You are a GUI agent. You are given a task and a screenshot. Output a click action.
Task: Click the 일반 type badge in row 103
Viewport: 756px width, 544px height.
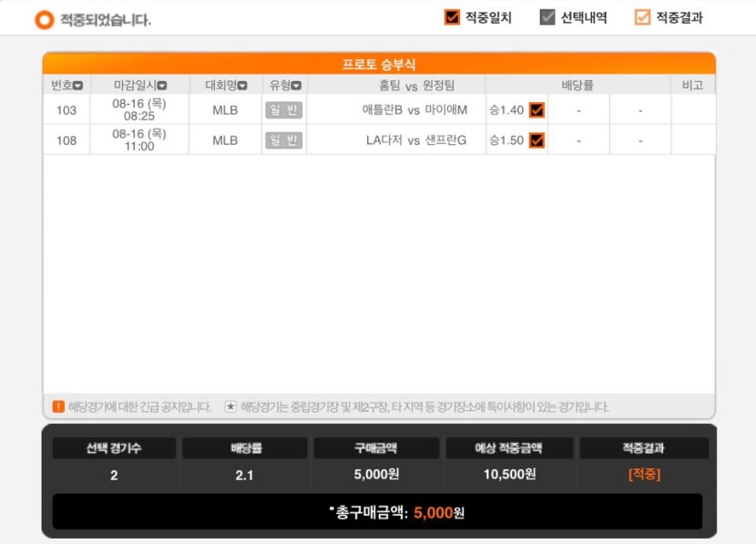[x=284, y=110]
